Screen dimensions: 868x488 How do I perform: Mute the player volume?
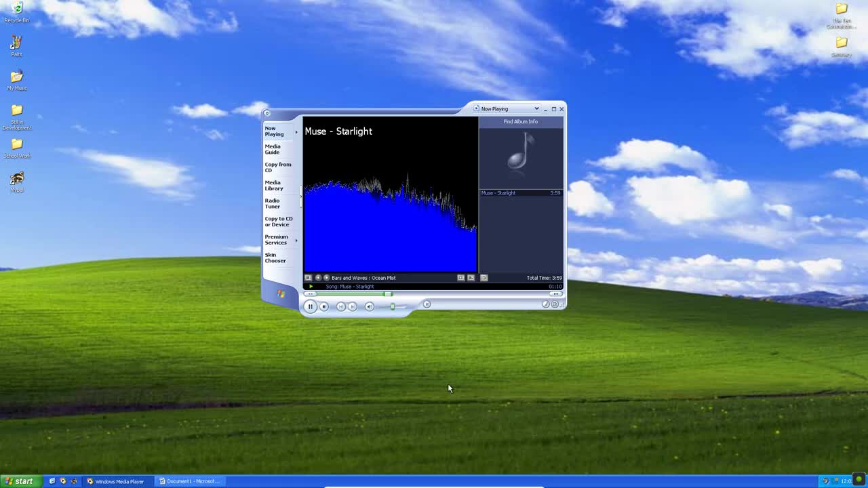pos(370,306)
